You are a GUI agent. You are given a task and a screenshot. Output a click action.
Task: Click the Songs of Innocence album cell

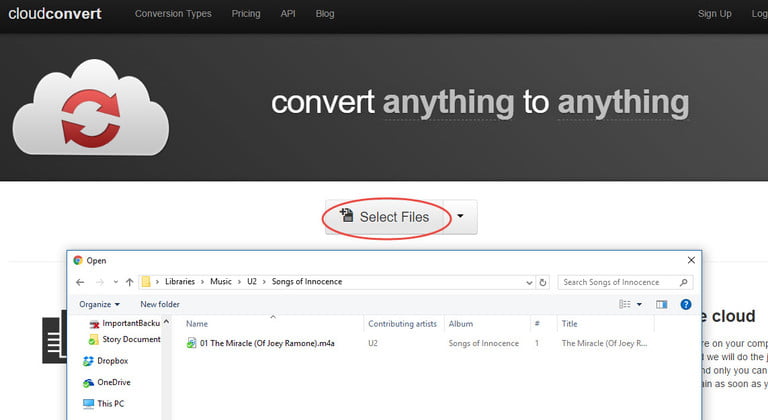coord(483,344)
